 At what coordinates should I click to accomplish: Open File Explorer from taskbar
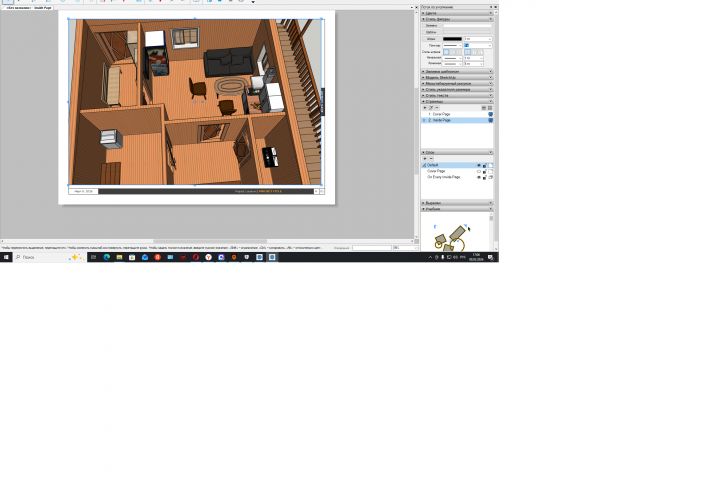click(119, 257)
